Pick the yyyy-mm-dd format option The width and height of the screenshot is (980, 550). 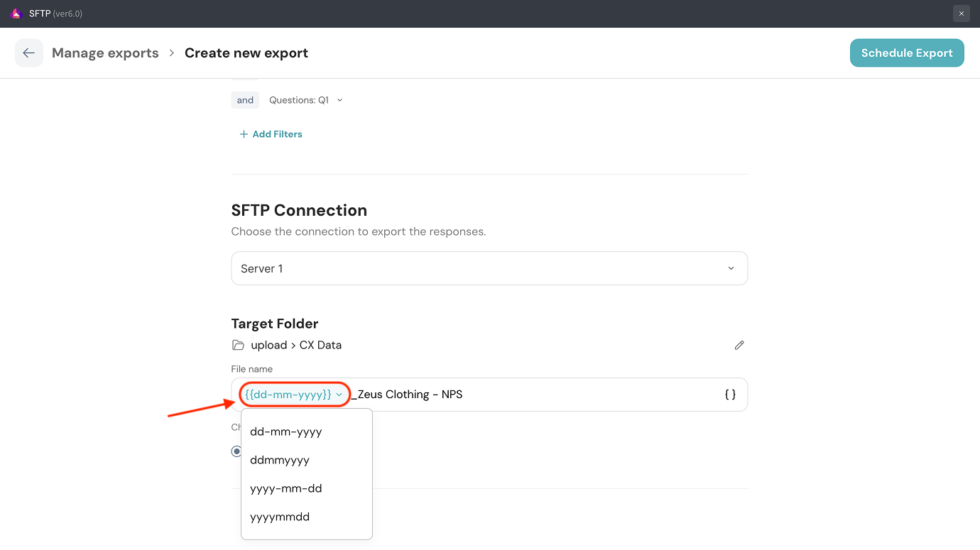click(x=286, y=488)
